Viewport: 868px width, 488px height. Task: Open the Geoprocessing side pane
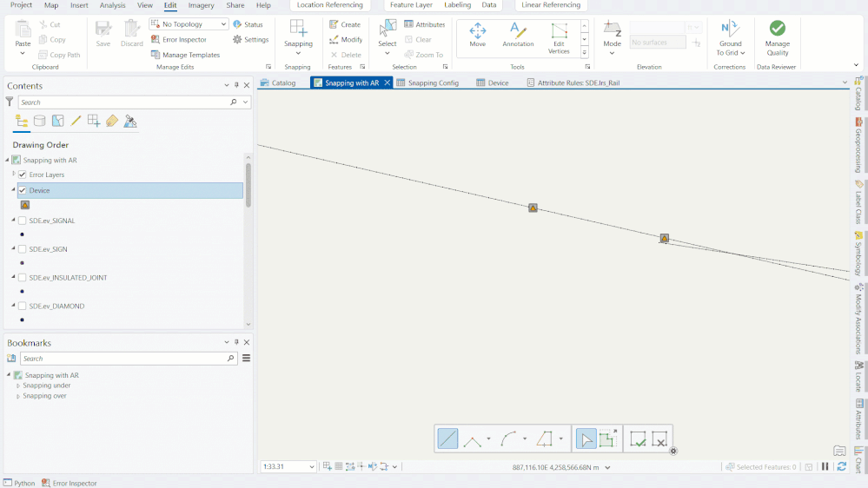(x=858, y=145)
